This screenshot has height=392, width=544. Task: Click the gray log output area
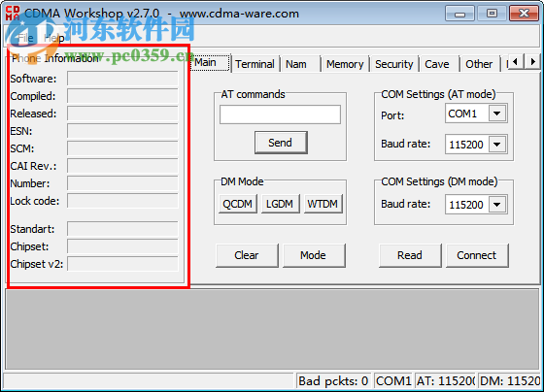coord(272,329)
